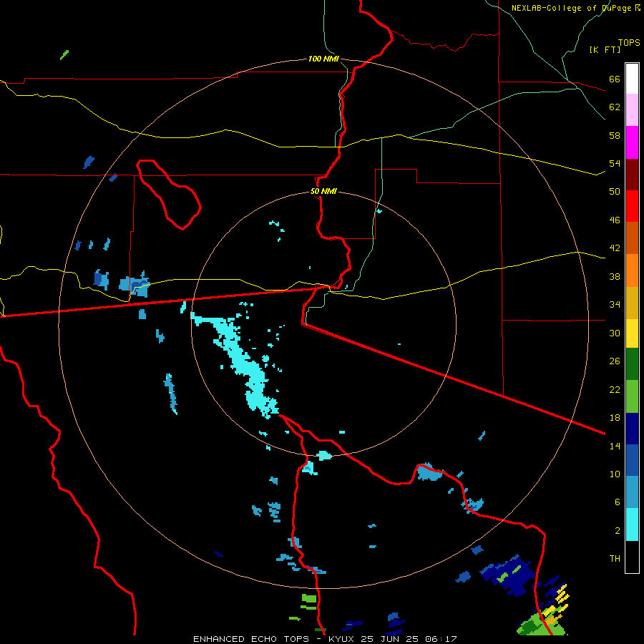This screenshot has width=644, height=644.
Task: Pick the medium blue legend swatch
Action: coord(632,460)
